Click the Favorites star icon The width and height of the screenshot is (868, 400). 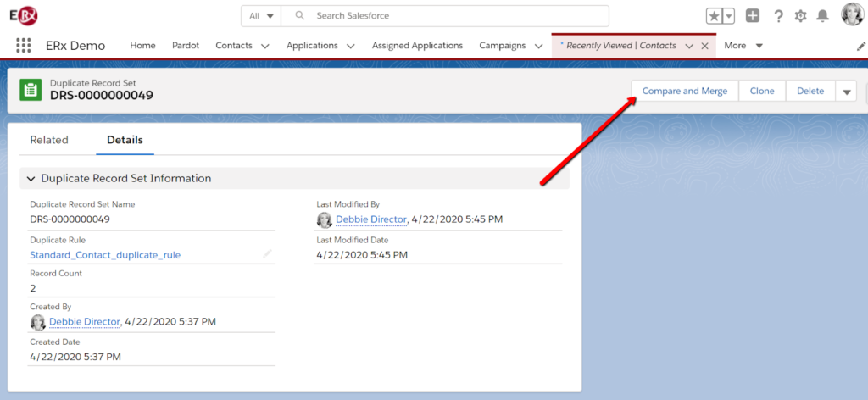(715, 16)
